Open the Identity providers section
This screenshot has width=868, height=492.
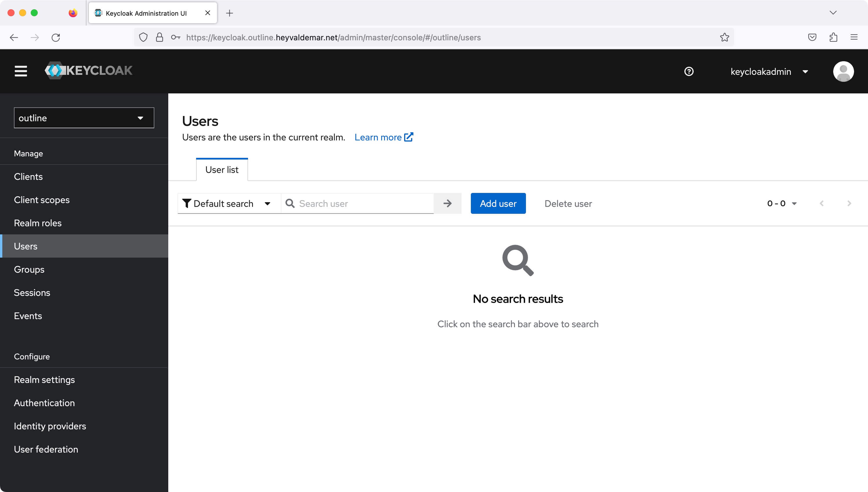click(50, 426)
